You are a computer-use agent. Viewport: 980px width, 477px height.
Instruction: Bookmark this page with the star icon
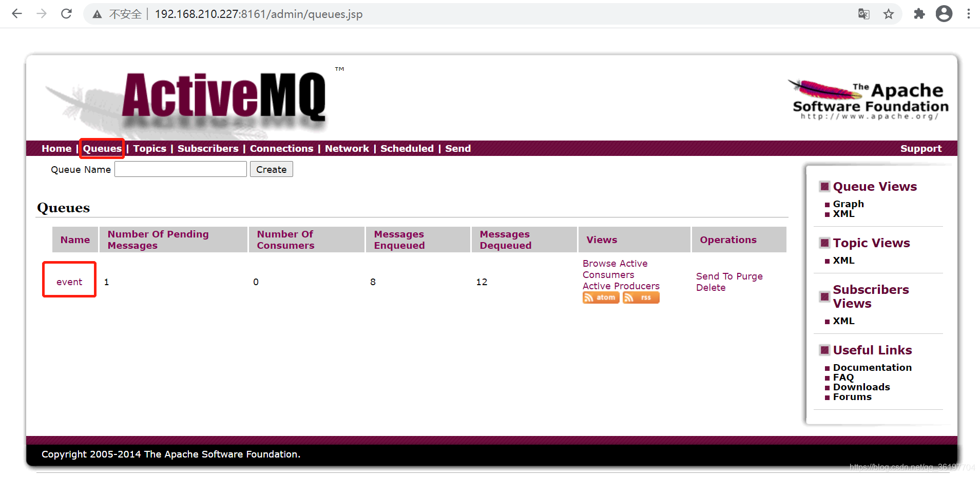[x=889, y=14]
